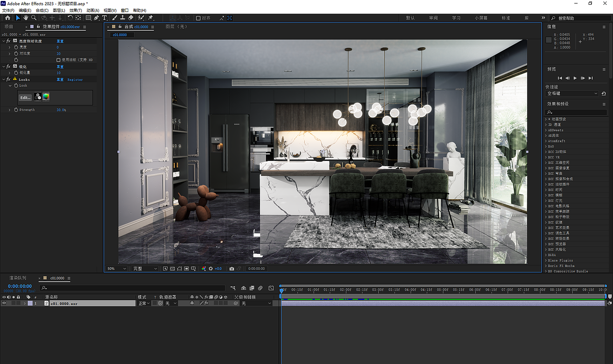Select the Rectangle shape tool
613x364 pixels.
88,18
